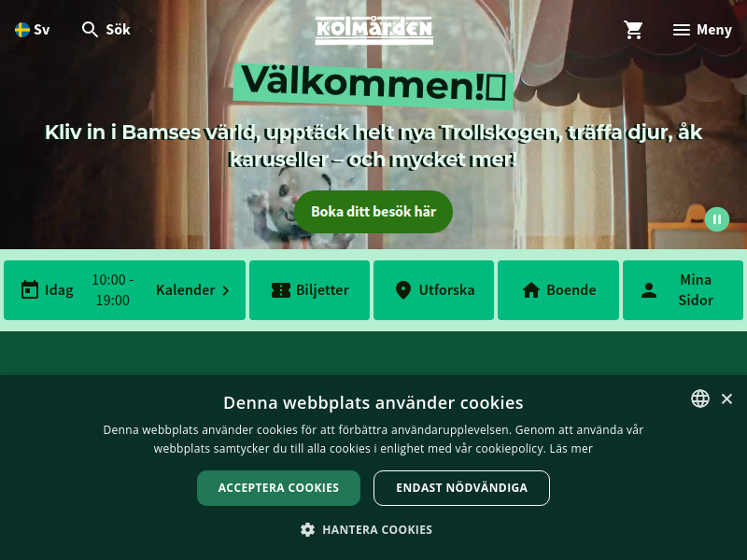The width and height of the screenshot is (747, 560).
Task: Pause the hero background video
Action: point(717,219)
